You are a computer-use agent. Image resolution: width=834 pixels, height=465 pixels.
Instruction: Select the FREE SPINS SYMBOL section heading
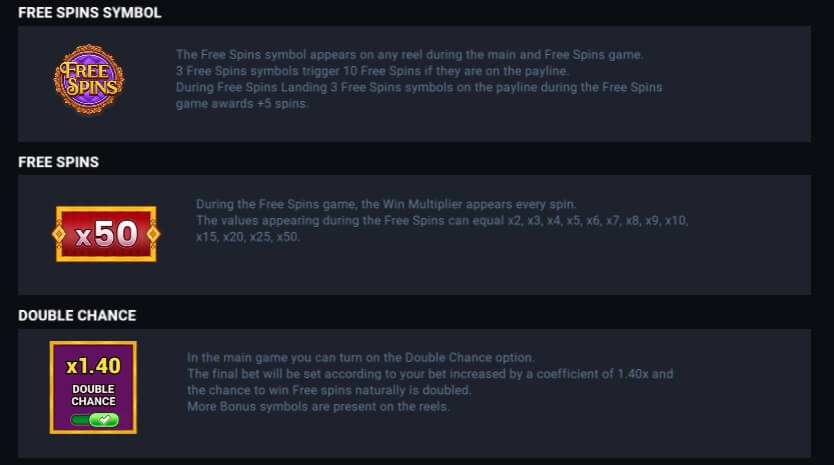point(89,12)
